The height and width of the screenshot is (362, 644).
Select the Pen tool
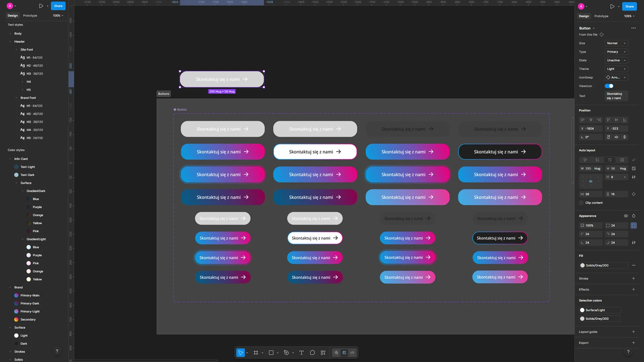point(286,353)
